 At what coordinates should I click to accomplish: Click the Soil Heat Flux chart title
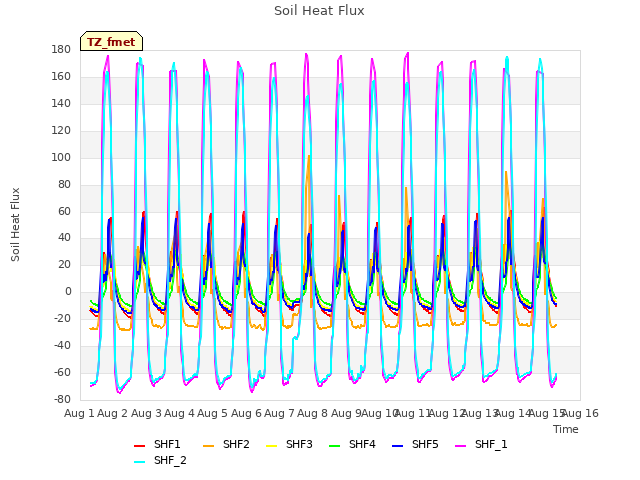tap(319, 11)
